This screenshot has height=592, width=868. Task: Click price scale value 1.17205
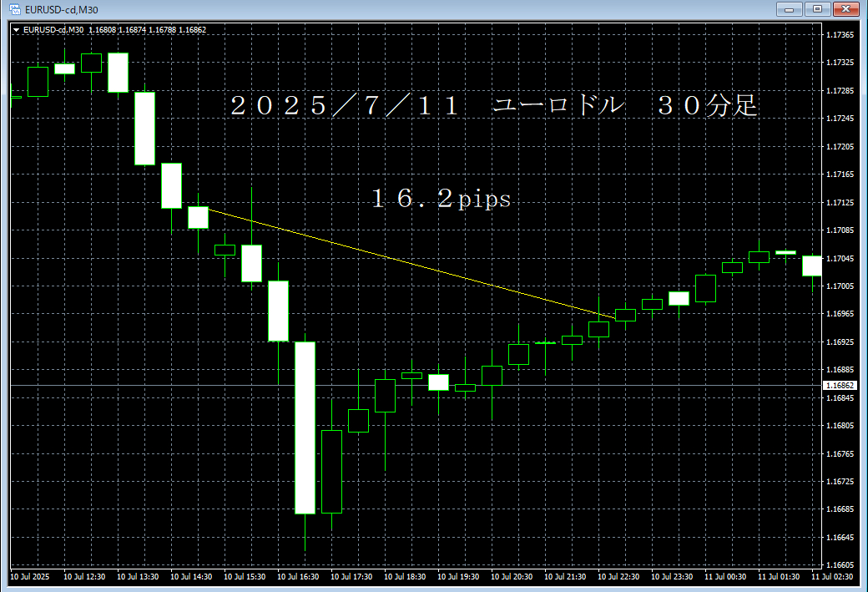[x=840, y=147]
